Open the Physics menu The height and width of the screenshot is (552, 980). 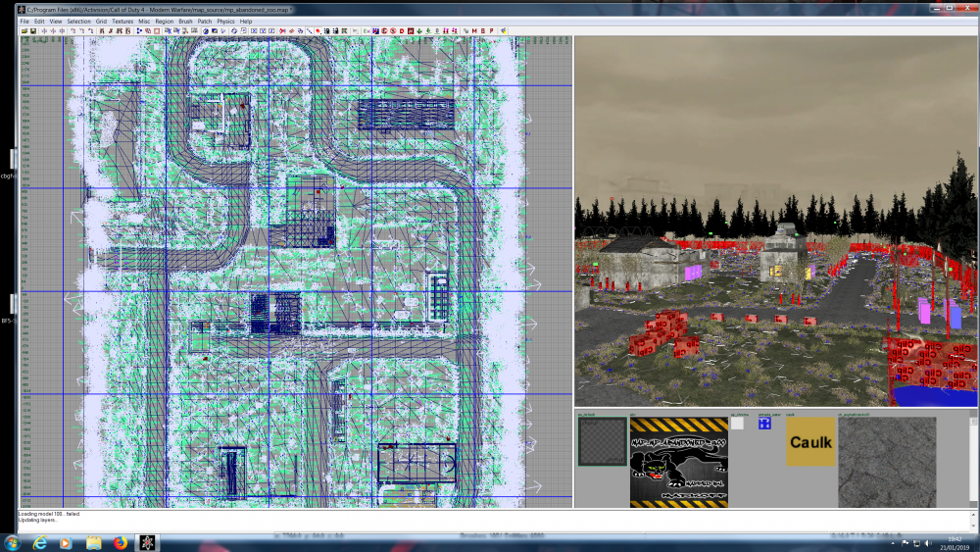225,21
